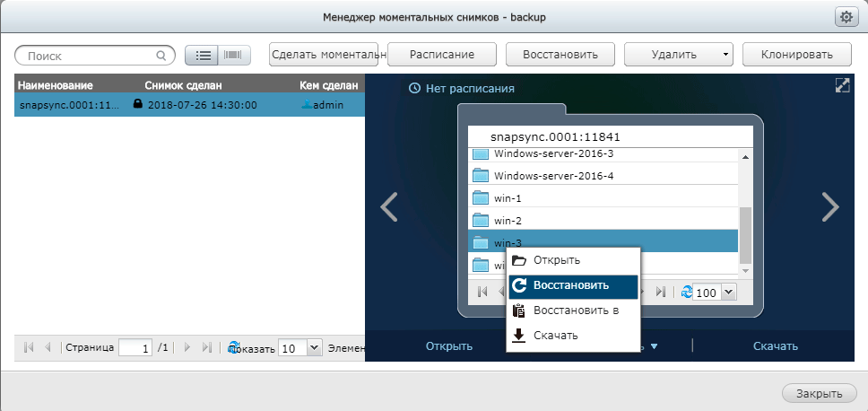Click the folder icon of win-2
The height and width of the screenshot is (411, 868).
click(x=481, y=220)
